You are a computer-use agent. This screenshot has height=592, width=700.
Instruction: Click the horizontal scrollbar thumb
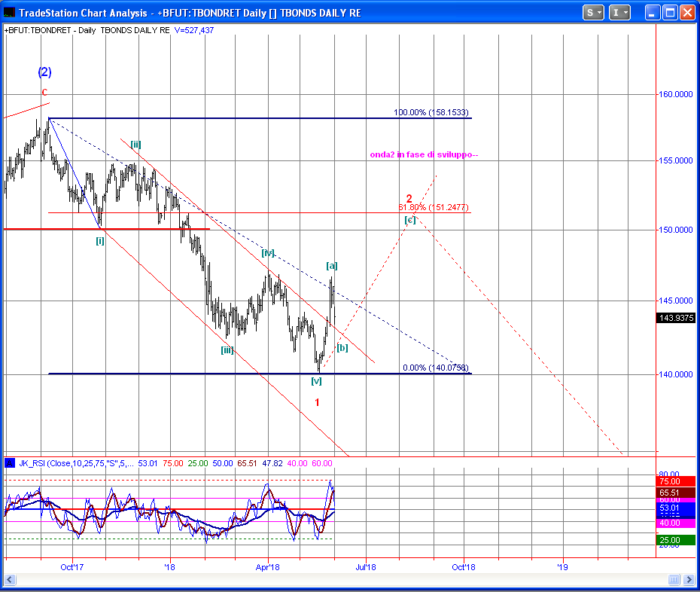pos(674,580)
